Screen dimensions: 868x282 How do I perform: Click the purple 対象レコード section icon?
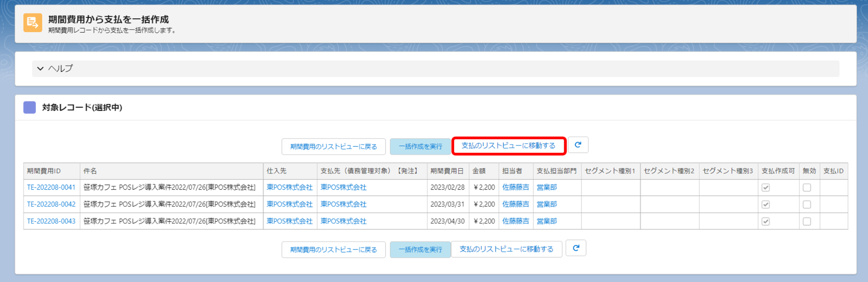click(x=30, y=107)
